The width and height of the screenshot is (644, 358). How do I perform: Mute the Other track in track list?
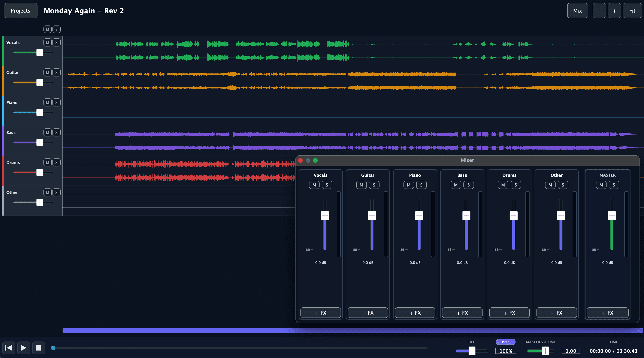pyautogui.click(x=48, y=192)
